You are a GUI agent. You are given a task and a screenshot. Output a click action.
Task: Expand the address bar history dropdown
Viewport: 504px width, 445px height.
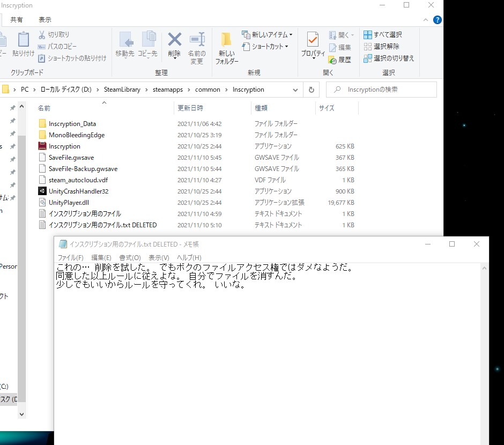295,90
